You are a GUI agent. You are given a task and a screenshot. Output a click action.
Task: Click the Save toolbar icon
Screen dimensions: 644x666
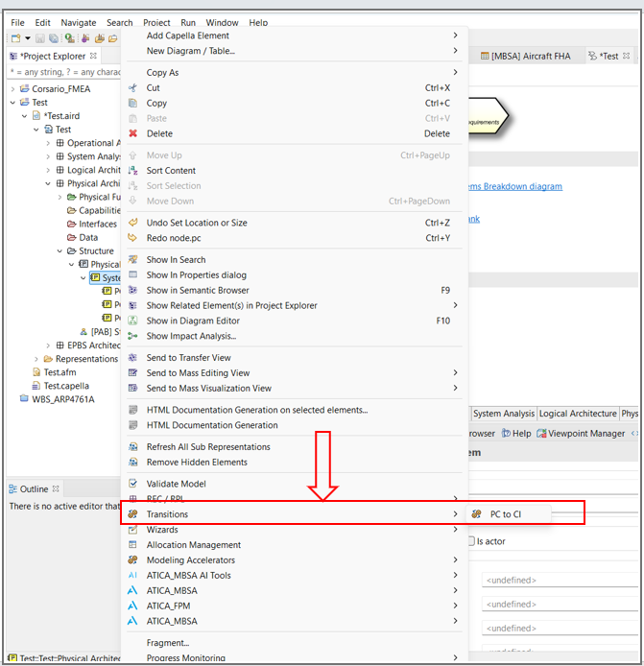click(x=40, y=38)
